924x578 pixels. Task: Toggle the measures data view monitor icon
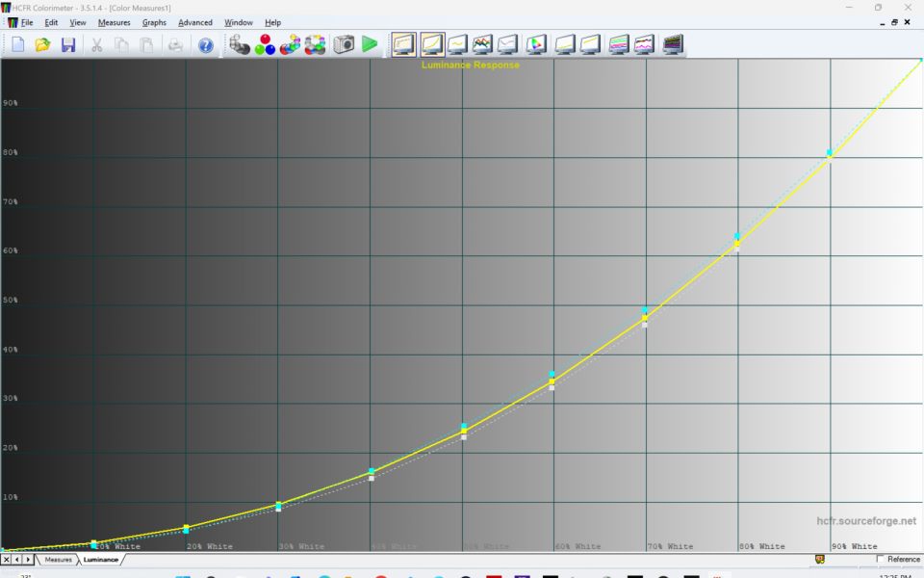coord(404,45)
